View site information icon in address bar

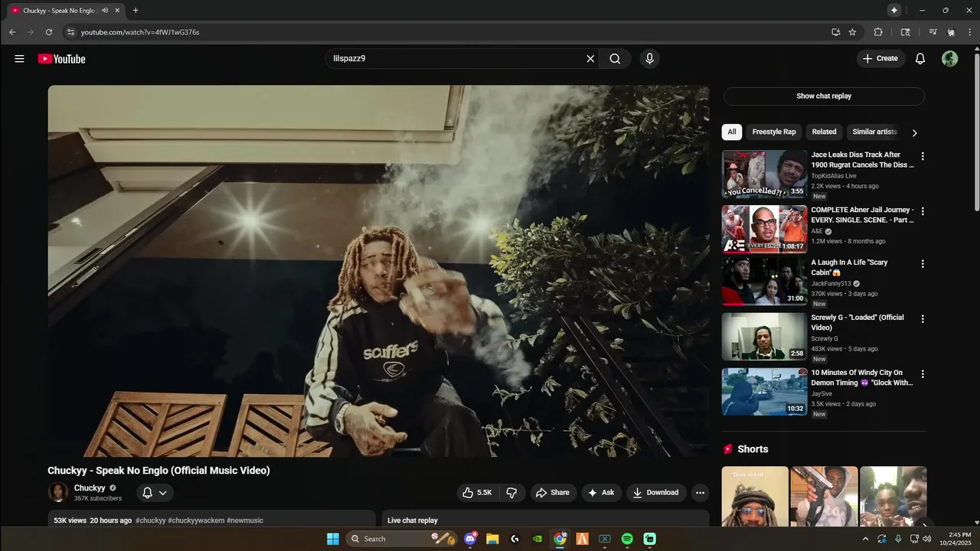point(70,32)
